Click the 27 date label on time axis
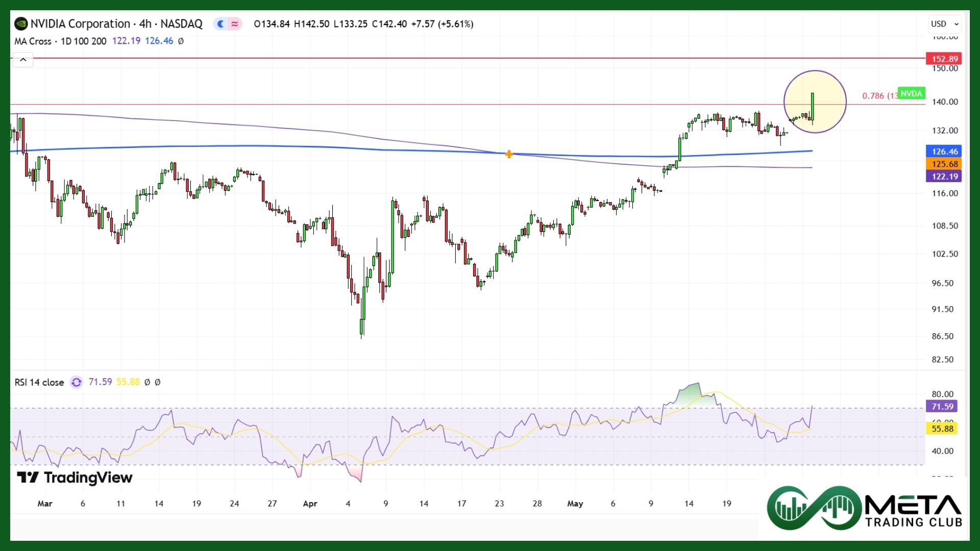The height and width of the screenshot is (551, 980). pos(272,504)
